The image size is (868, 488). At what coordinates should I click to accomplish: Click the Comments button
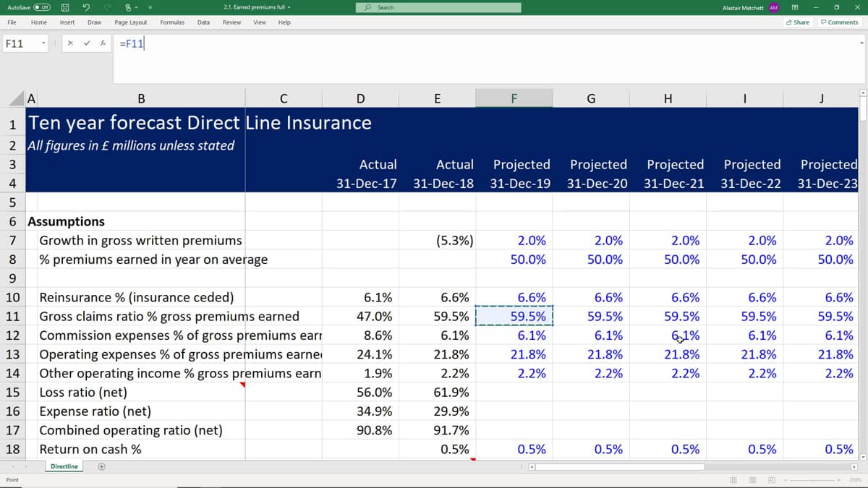pyautogui.click(x=840, y=22)
